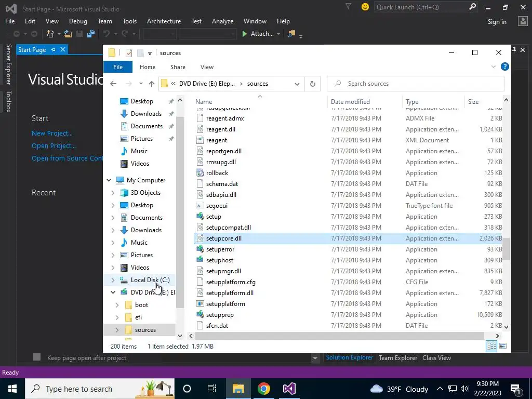
Task: Click Sign in at top right
Action: (497, 22)
